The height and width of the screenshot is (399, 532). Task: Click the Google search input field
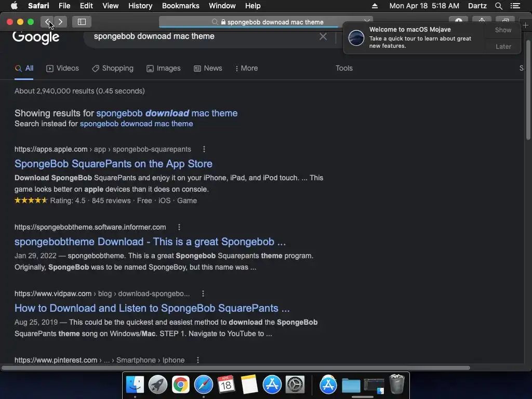[204, 36]
